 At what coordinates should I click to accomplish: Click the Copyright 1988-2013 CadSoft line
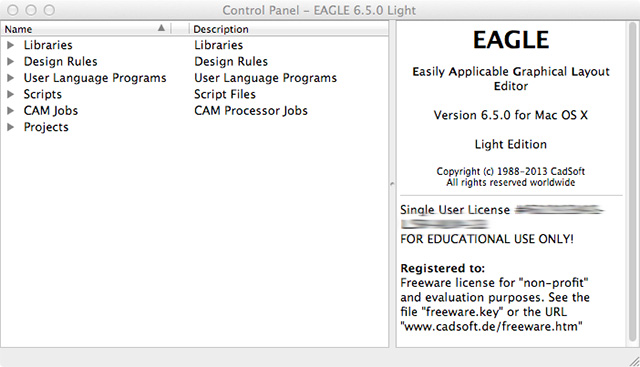(x=511, y=171)
